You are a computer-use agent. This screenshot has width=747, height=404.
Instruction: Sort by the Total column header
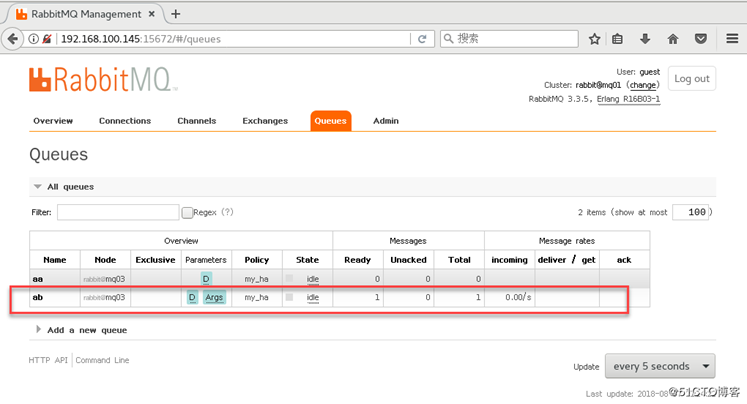(459, 260)
